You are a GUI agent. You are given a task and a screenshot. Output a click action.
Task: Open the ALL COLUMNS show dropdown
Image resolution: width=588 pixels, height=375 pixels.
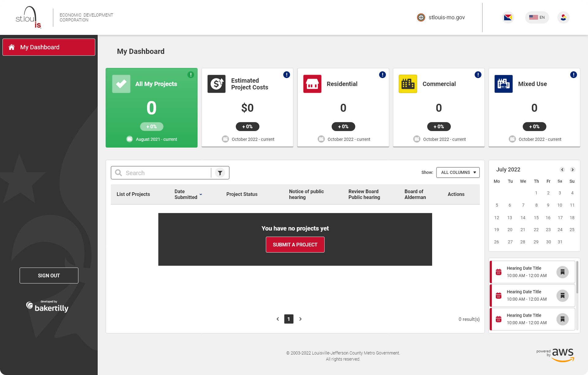point(458,172)
